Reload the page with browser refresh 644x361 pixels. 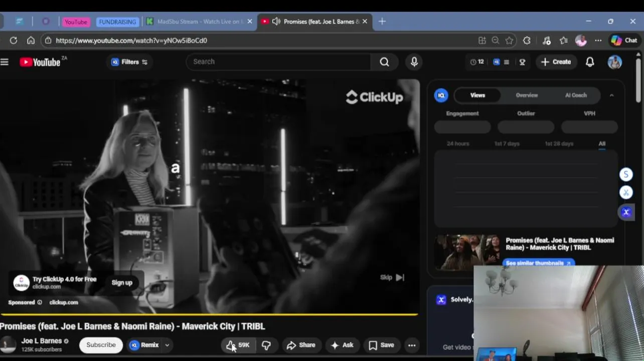coord(14,40)
